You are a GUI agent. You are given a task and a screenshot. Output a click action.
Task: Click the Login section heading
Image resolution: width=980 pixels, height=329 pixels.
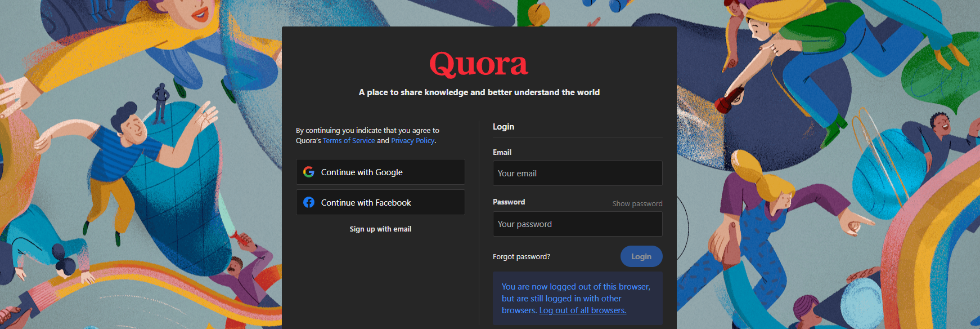tap(504, 127)
